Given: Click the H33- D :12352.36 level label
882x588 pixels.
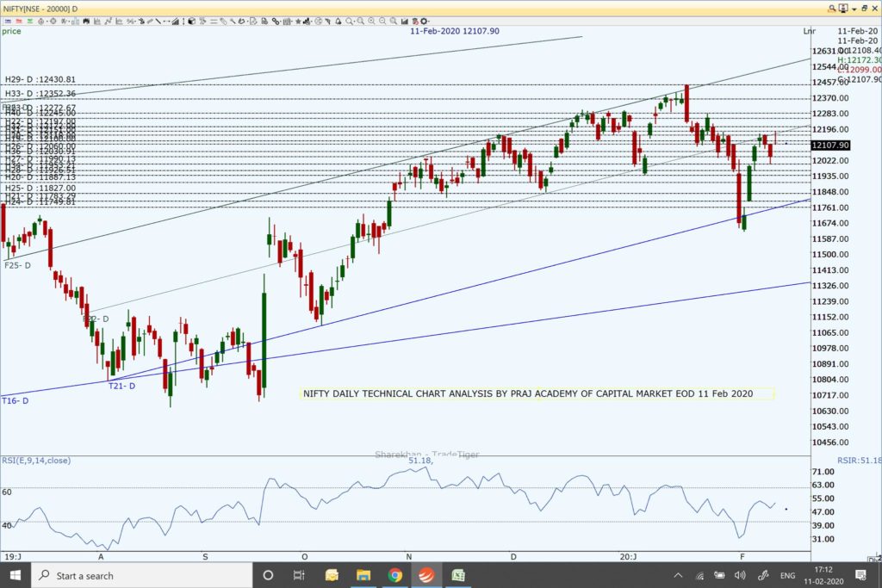Looking at the screenshot, I should 40,93.
